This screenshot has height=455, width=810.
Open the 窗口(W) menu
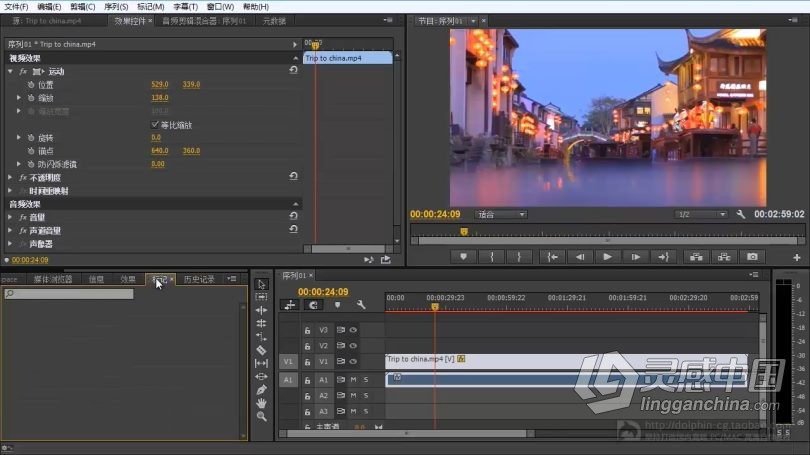click(220, 7)
